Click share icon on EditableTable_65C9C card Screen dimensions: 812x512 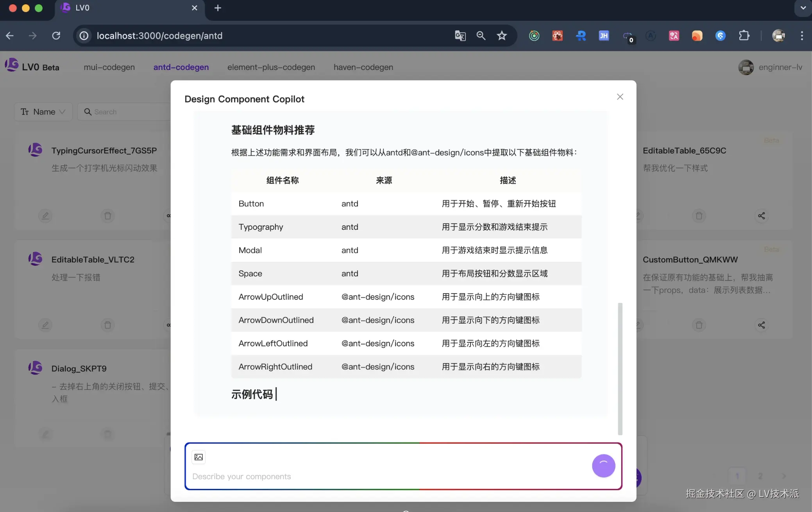click(761, 216)
